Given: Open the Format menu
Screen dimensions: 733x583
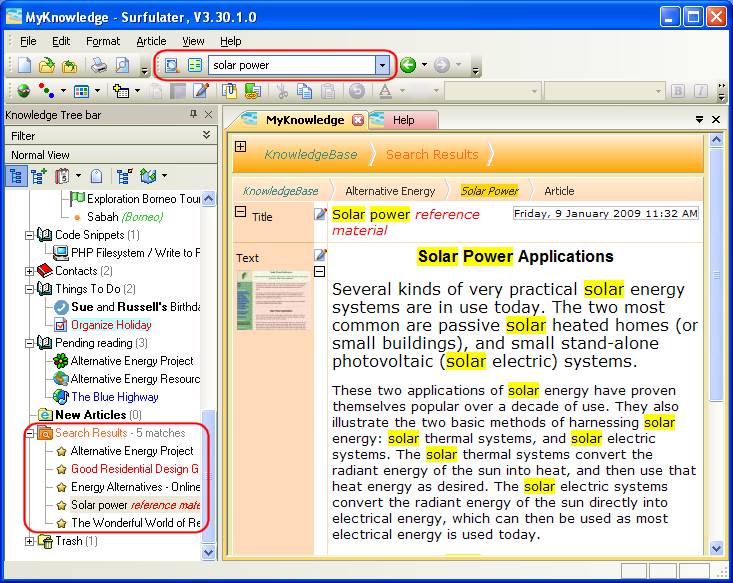Looking at the screenshot, I should [103, 41].
